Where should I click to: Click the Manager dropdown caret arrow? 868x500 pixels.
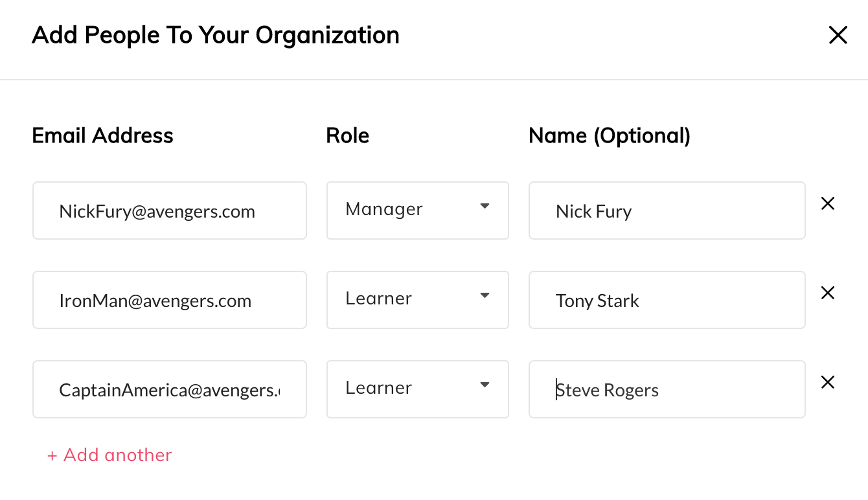click(485, 207)
